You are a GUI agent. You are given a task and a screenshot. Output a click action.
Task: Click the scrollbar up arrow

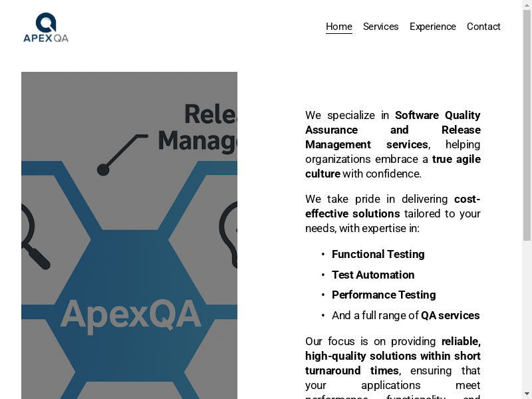click(x=527, y=5)
